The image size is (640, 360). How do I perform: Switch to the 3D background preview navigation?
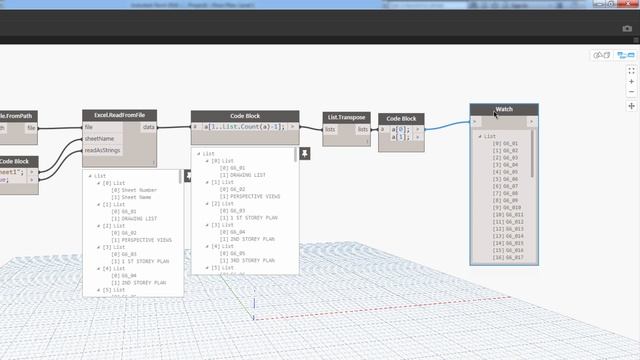coord(602,55)
